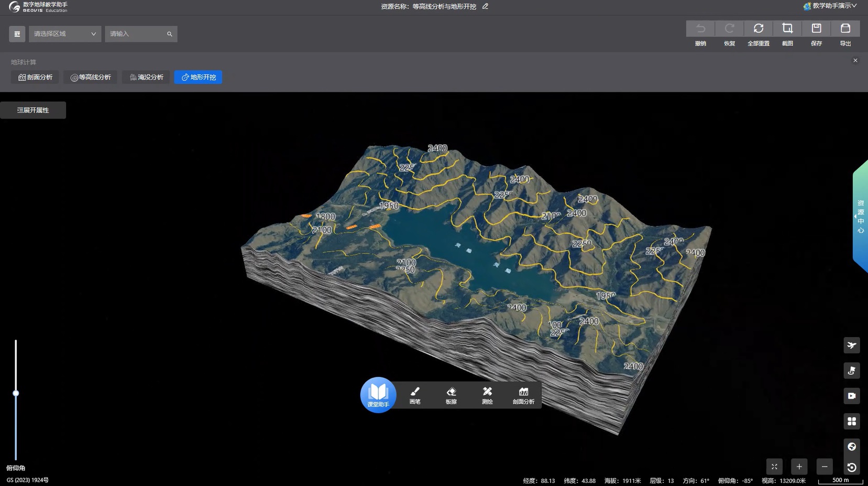Click the save (保存) icon
Screen dimensions: 868x486
[x=816, y=28]
